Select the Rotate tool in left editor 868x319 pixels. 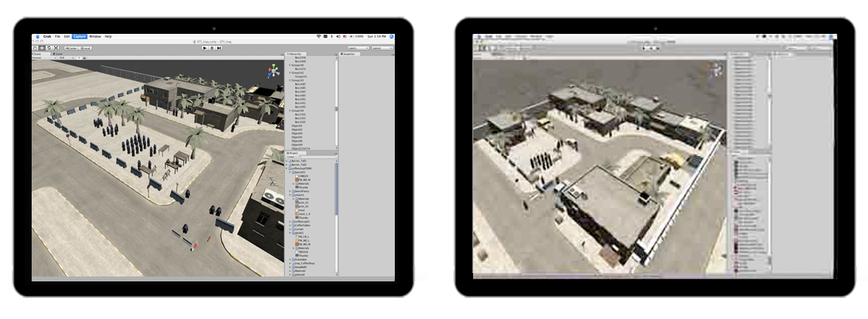(x=47, y=48)
